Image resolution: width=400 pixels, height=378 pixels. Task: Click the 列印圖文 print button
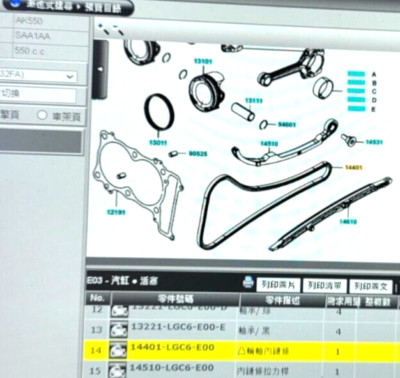point(371,286)
